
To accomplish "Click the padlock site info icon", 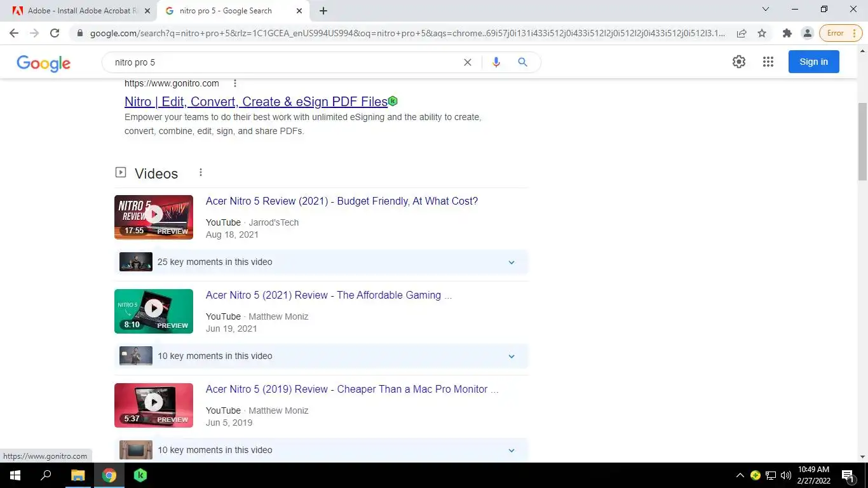I will point(79,33).
